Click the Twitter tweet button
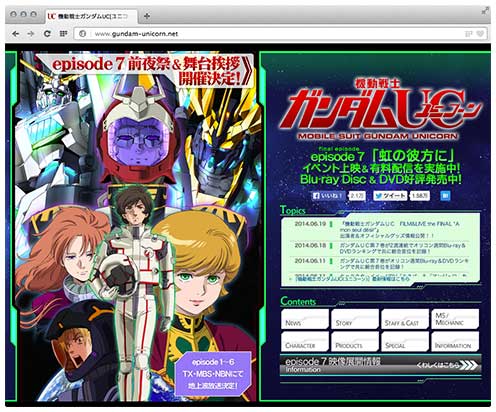 click(x=390, y=196)
